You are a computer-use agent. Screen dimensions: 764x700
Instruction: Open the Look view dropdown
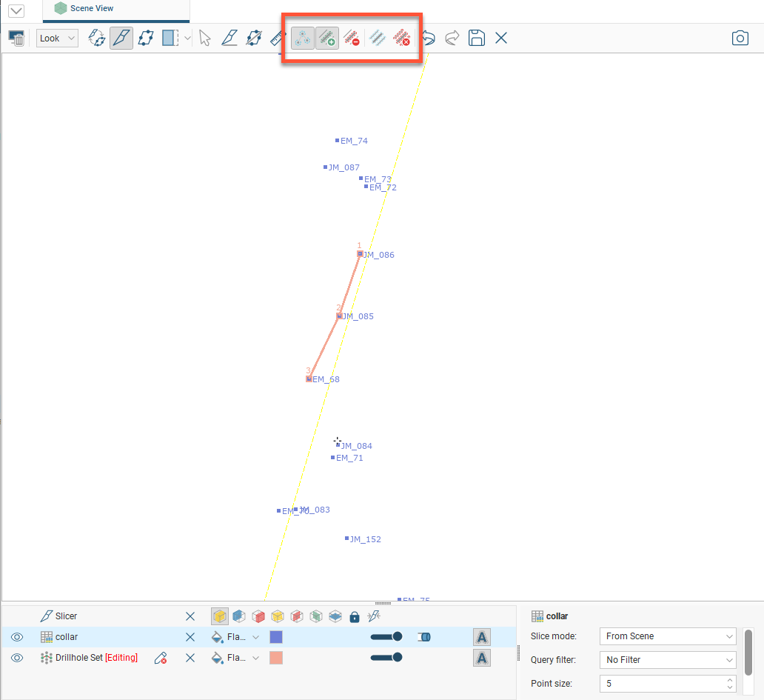[57, 38]
